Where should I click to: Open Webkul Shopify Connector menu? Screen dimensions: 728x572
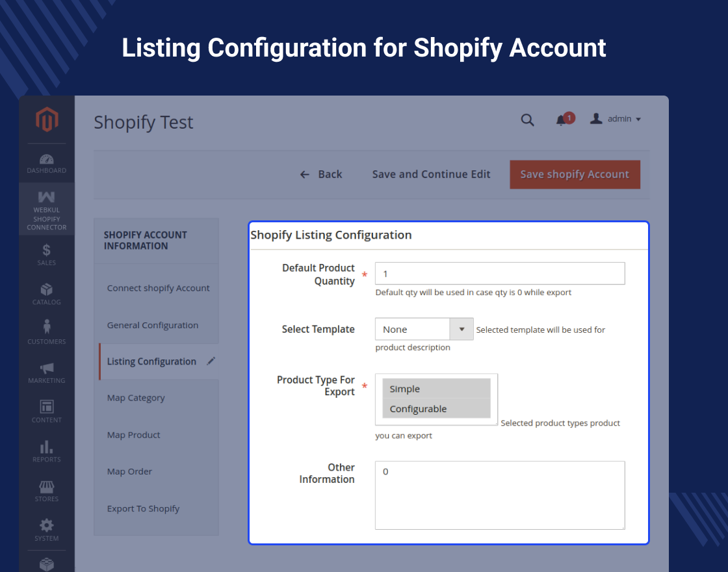(x=46, y=209)
